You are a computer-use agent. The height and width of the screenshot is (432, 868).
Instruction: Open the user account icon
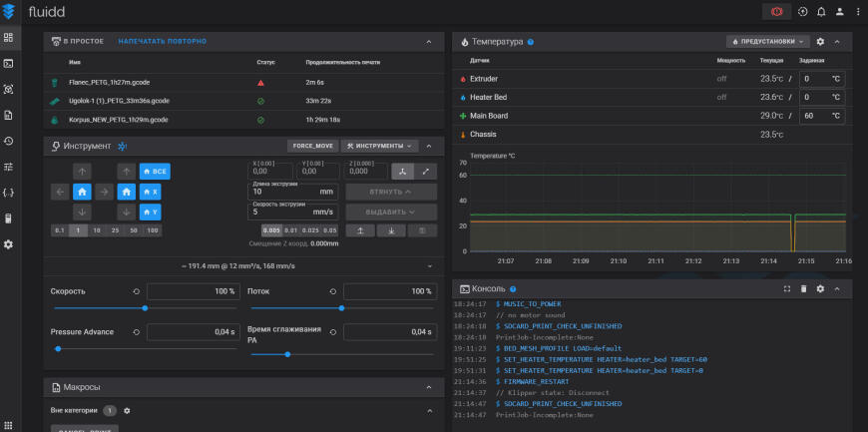point(839,12)
